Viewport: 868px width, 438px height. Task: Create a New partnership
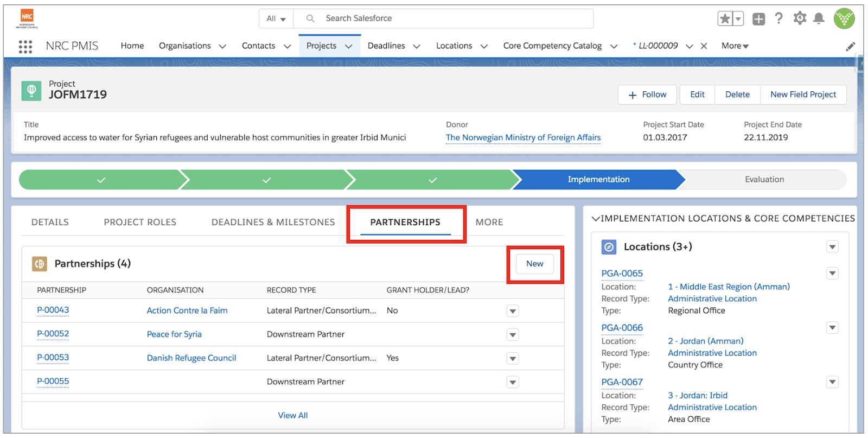(x=535, y=264)
